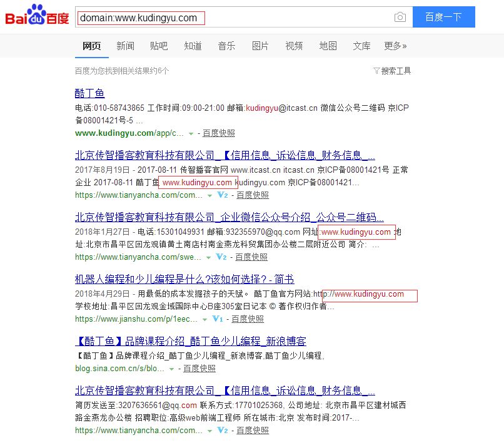The width and height of the screenshot is (504, 445).
Task: Open 【酷丁鱼】品牌课程介绍 新浪博客 result
Action: [191, 341]
